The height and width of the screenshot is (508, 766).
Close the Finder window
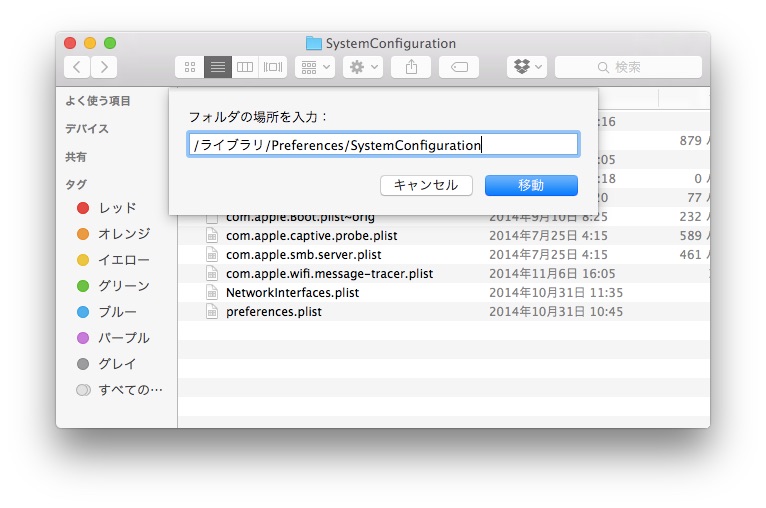pos(70,43)
